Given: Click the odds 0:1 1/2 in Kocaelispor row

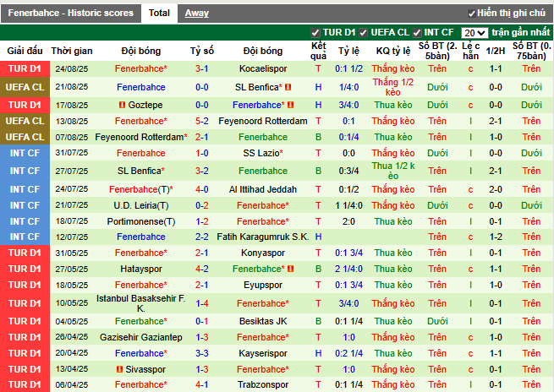Looking at the screenshot, I should click(348, 68).
